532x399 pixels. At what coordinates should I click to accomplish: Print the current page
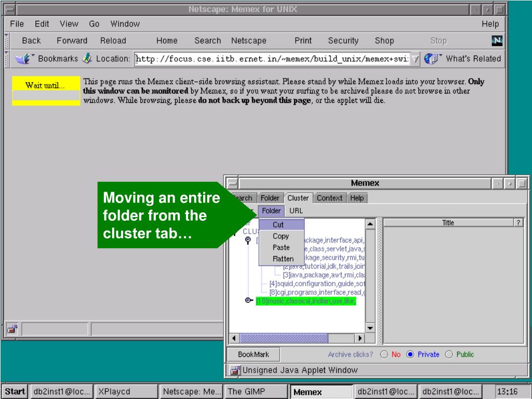303,41
